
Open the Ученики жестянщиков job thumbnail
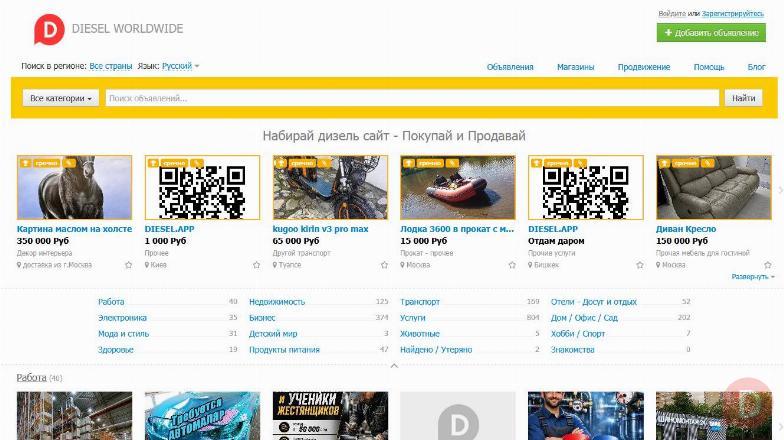pos(330,416)
